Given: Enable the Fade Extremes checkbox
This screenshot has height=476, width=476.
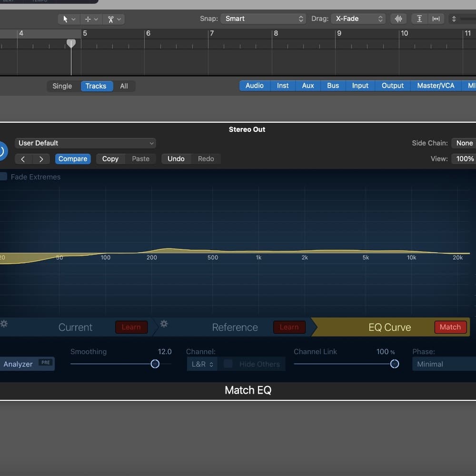Looking at the screenshot, I should [3, 177].
